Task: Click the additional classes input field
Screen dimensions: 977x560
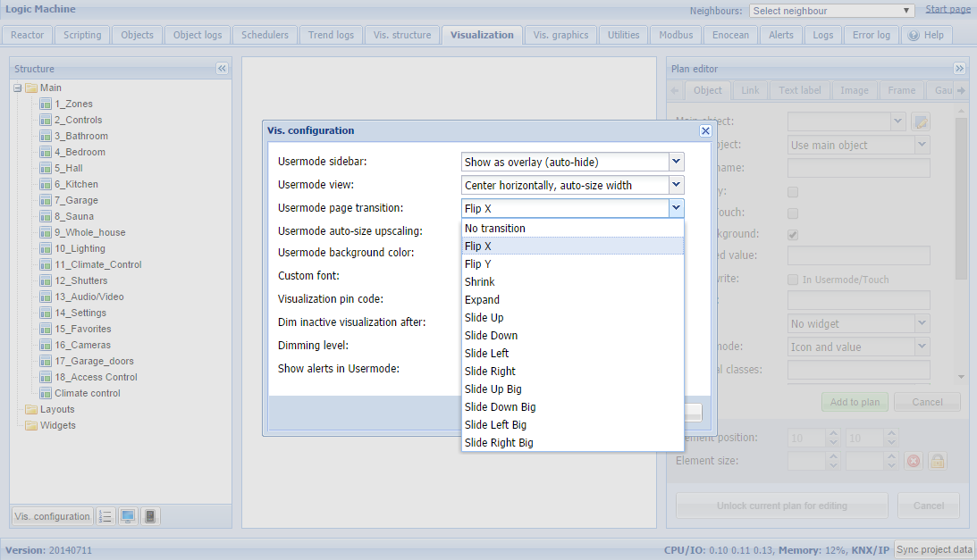Action: click(x=859, y=370)
